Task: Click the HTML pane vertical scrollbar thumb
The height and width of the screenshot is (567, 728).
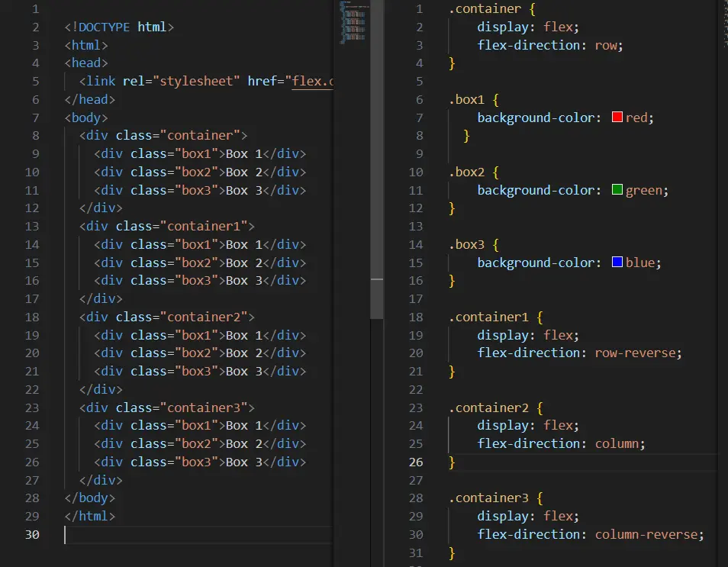Action: click(377, 159)
